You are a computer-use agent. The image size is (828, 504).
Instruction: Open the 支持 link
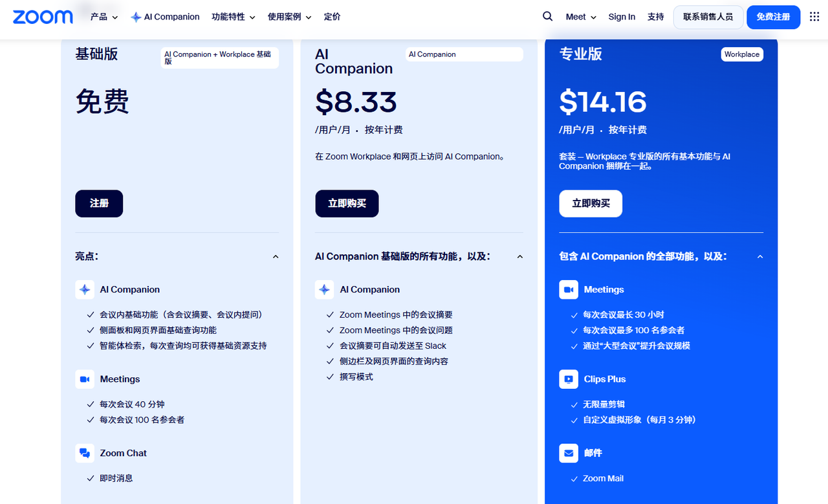656,17
